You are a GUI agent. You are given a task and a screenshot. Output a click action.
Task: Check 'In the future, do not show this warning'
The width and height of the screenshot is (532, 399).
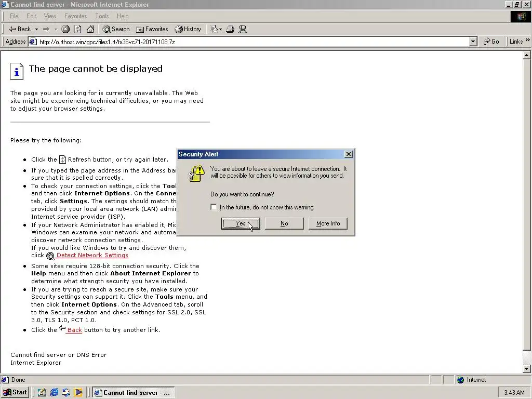214,207
